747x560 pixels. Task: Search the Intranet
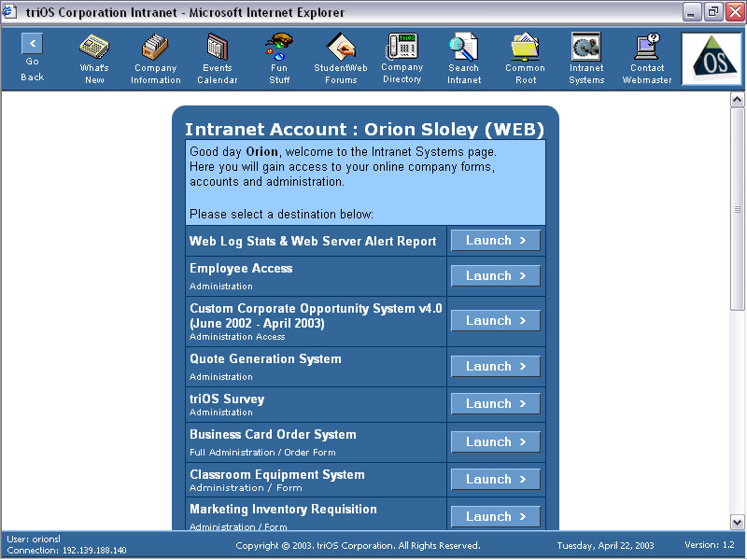(463, 58)
